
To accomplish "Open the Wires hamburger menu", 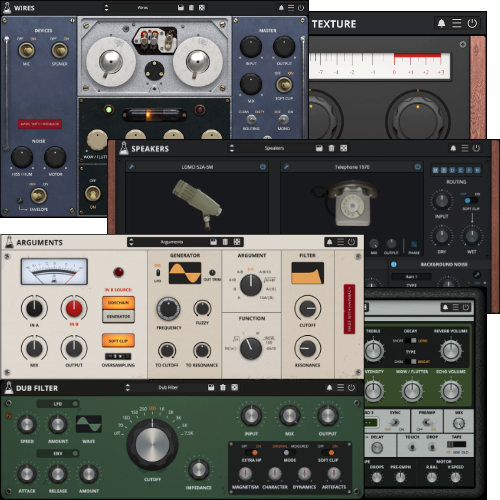I will pos(291,8).
